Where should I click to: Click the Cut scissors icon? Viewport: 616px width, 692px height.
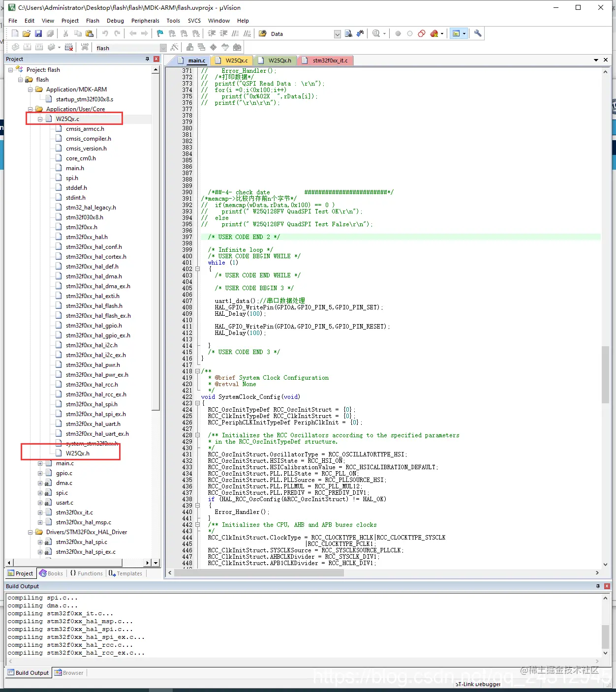tap(65, 33)
